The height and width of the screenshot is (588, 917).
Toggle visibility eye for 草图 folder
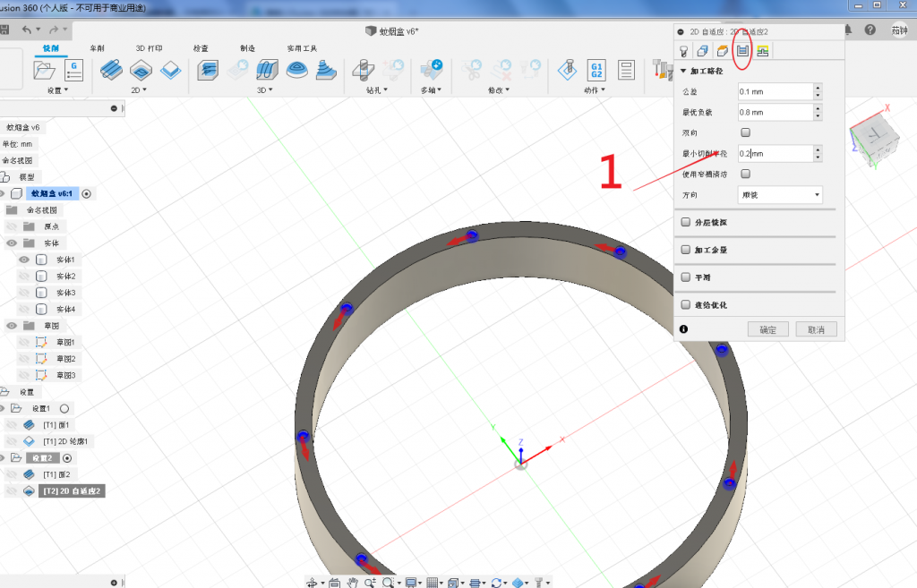click(12, 326)
